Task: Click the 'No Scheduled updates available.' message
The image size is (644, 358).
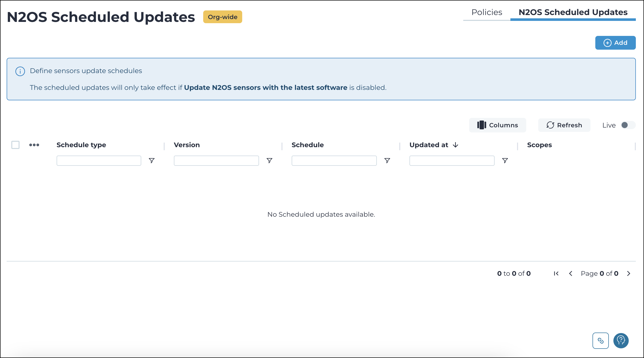Action: coord(321,214)
